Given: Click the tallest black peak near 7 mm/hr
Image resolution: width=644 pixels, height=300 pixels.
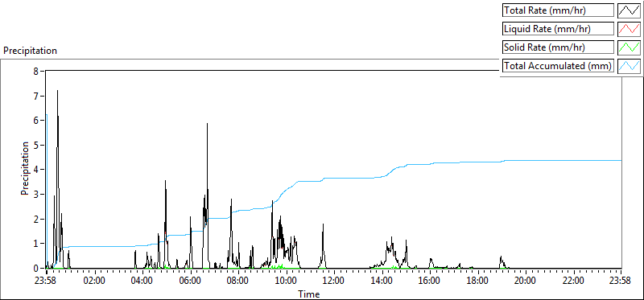Looking at the screenshot, I should 57,91.
